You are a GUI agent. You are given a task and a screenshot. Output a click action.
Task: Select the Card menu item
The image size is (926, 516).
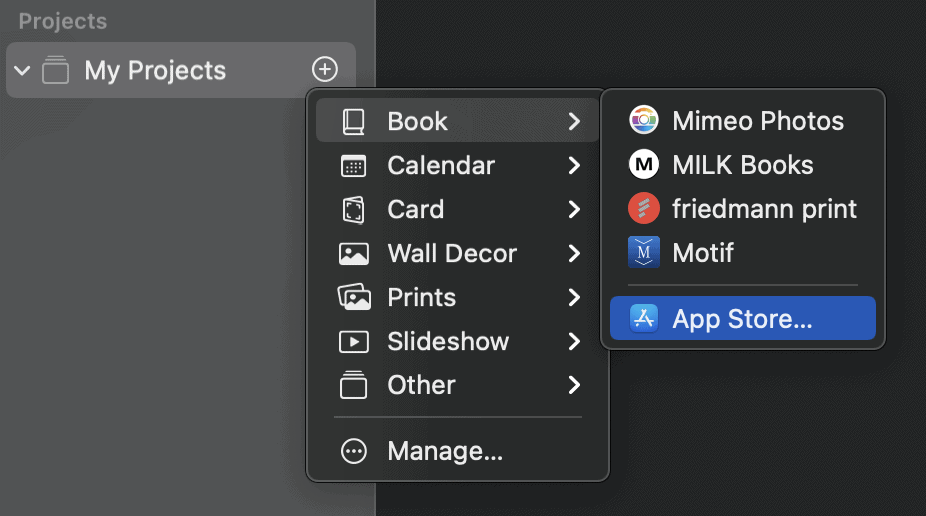(458, 209)
